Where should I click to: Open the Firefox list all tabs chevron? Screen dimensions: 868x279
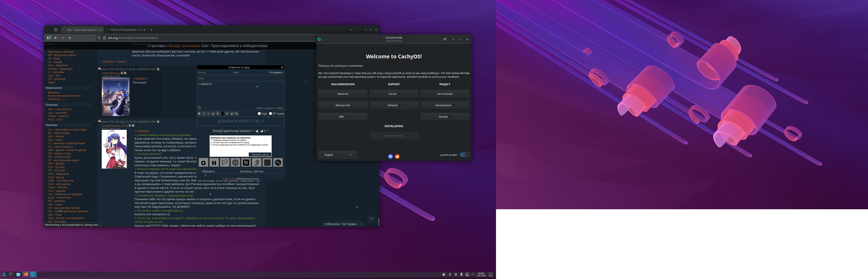coord(351,30)
